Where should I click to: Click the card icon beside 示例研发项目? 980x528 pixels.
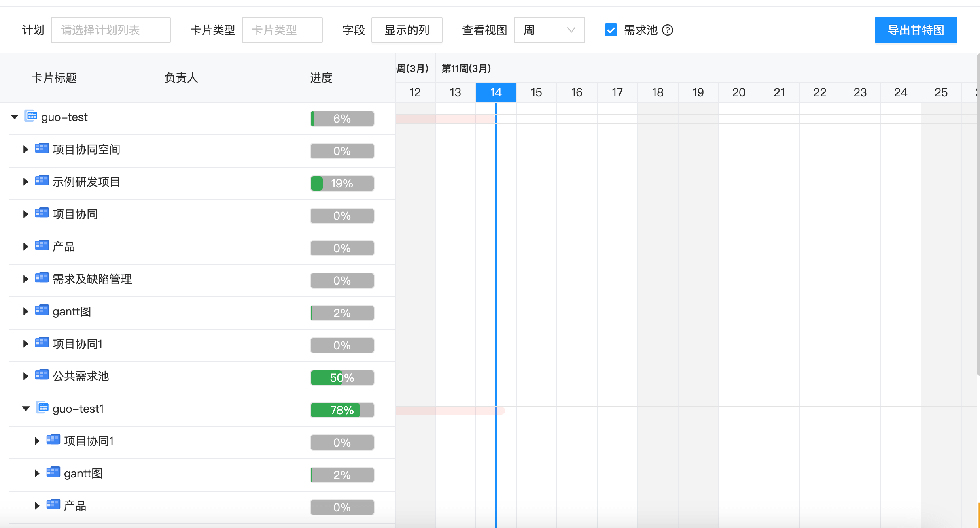42,181
